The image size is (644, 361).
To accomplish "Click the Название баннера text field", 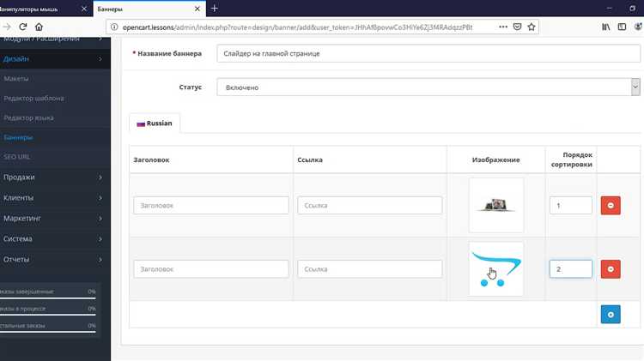I will click(428, 54).
